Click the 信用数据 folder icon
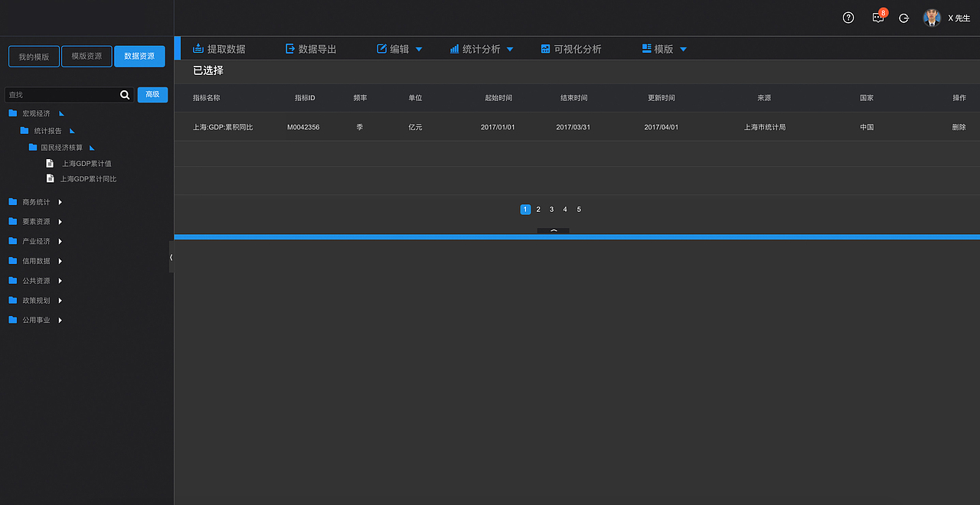The width and height of the screenshot is (980, 505). pyautogui.click(x=13, y=261)
